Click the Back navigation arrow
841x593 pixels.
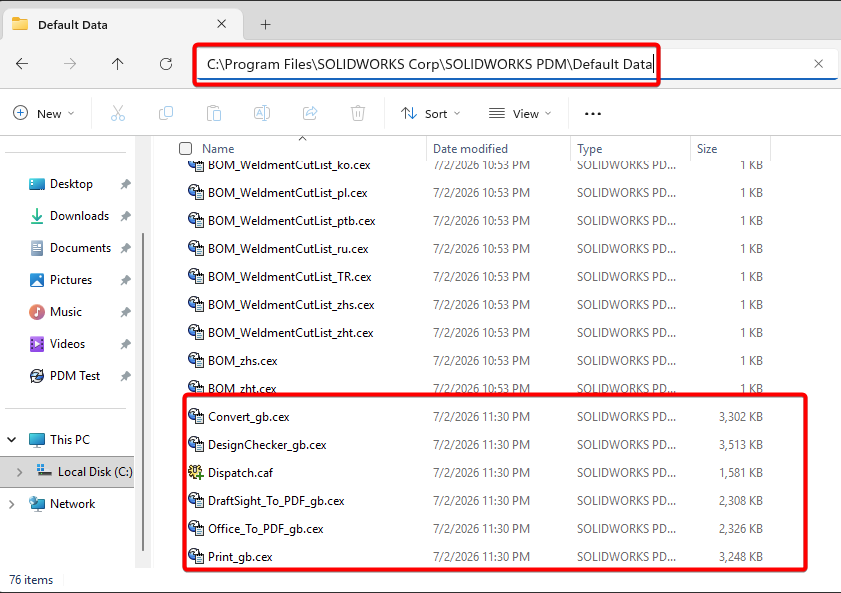tap(22, 64)
